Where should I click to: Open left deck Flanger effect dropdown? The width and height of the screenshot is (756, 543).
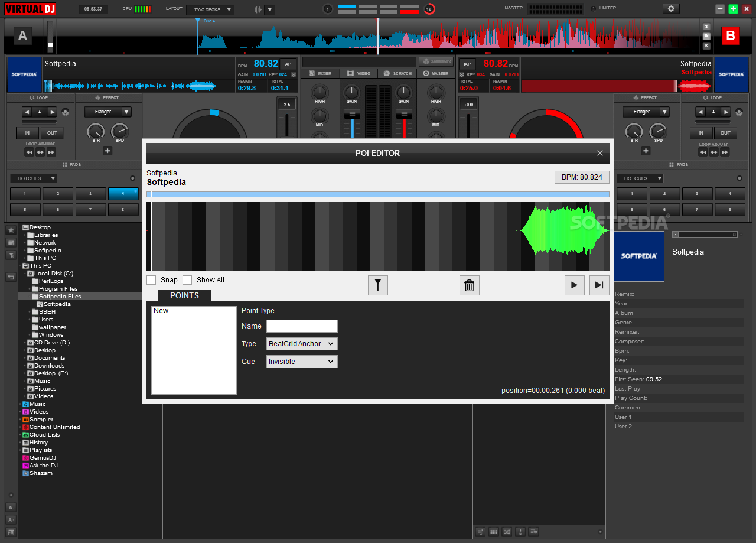click(107, 112)
